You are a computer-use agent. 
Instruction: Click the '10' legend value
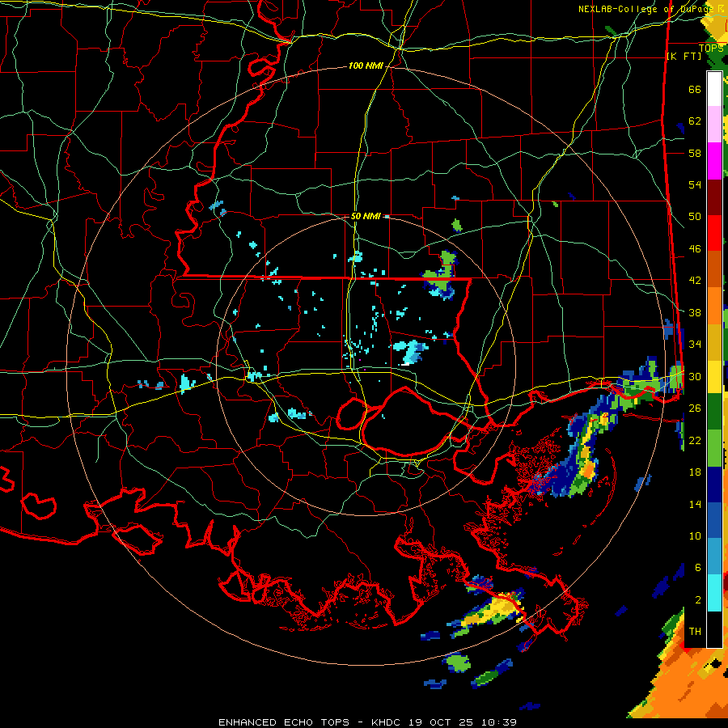[695, 535]
